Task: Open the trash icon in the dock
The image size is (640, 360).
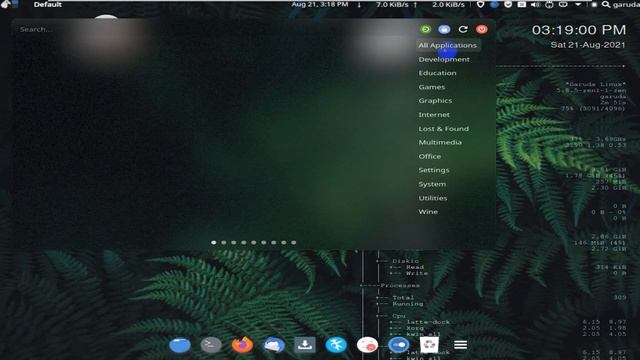Action: pos(429,345)
